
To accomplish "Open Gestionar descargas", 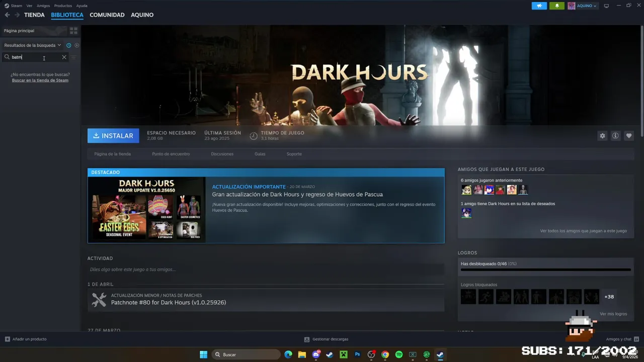I will click(x=326, y=339).
